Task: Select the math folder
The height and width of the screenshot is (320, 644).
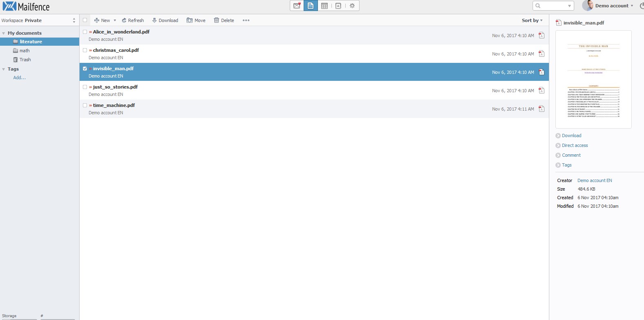Action: pos(24,51)
